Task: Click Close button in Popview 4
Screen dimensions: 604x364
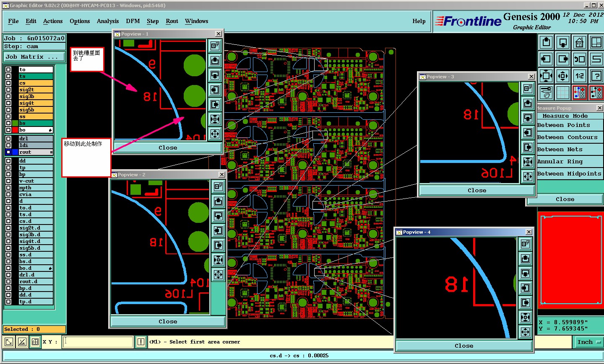Action: (464, 346)
